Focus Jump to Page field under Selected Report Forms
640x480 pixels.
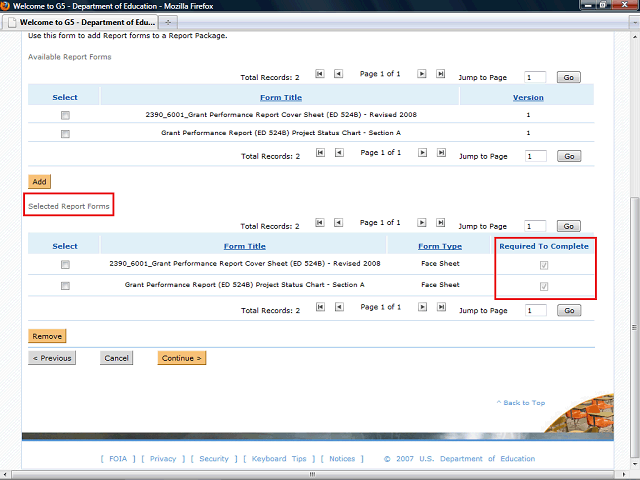click(535, 226)
